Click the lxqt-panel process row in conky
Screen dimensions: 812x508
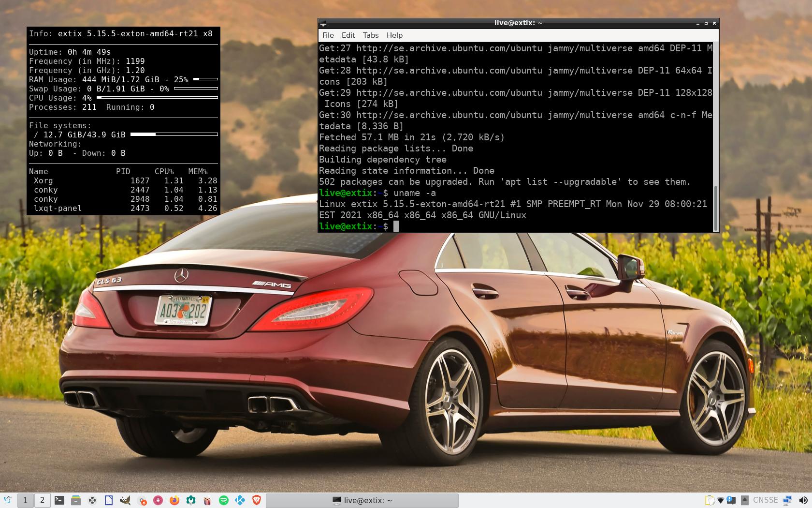125,208
